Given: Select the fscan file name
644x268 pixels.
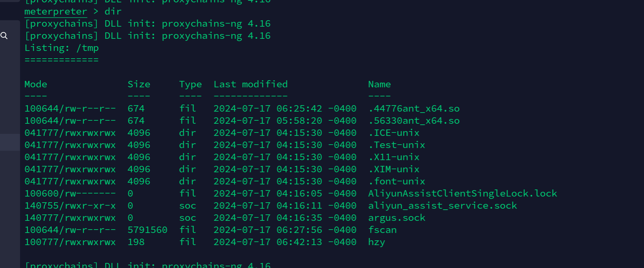Looking at the screenshot, I should tap(382, 230).
